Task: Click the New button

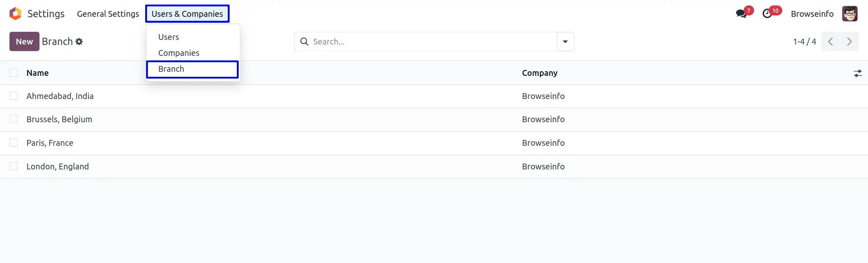Action: tap(25, 42)
